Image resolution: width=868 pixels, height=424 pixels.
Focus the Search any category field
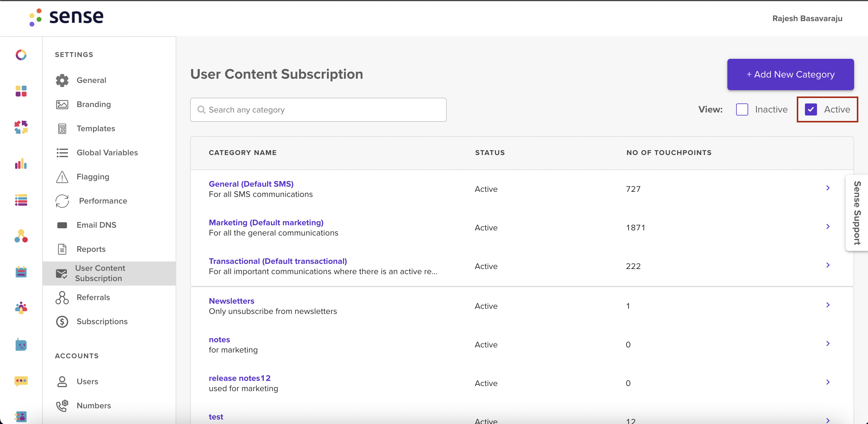click(318, 110)
